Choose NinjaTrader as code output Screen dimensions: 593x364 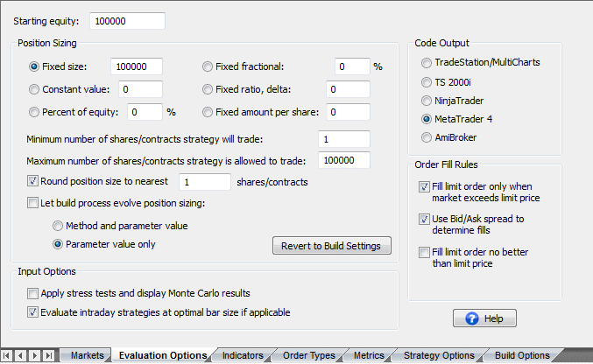pyautogui.click(x=427, y=101)
